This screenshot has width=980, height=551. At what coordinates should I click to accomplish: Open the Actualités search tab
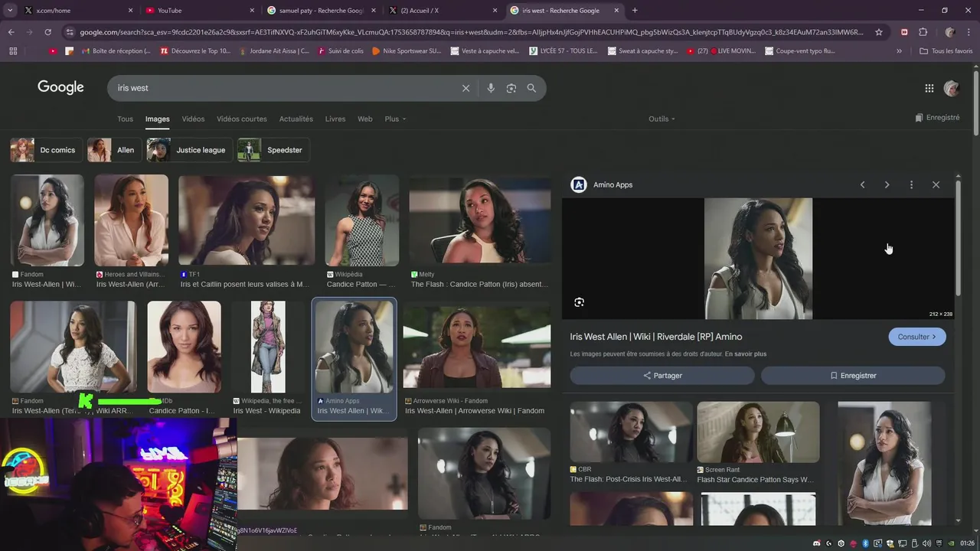click(296, 119)
